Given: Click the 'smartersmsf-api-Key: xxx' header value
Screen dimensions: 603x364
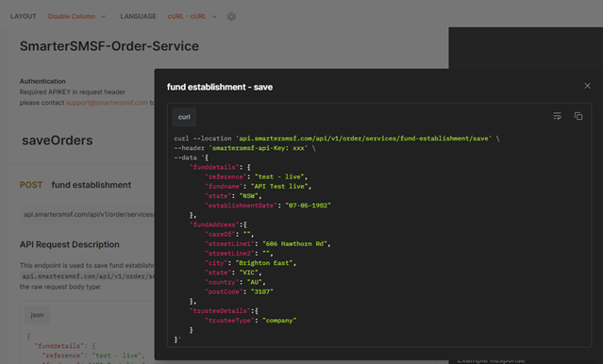Looking at the screenshot, I should 258,148.
